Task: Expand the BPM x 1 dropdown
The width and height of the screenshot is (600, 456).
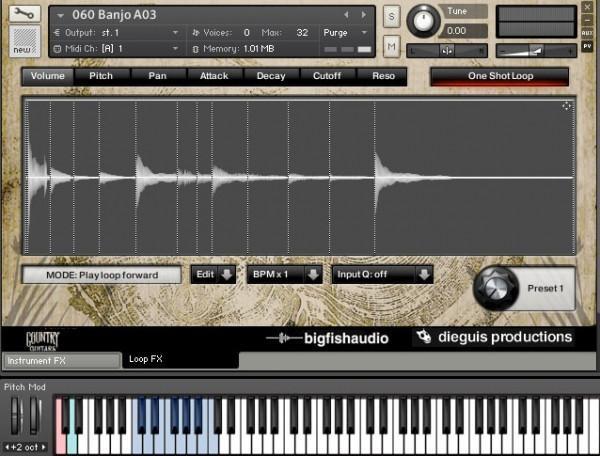Action: (x=285, y=274)
